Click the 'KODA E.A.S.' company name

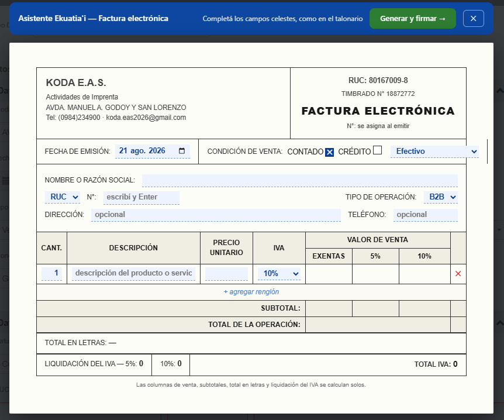(x=76, y=82)
